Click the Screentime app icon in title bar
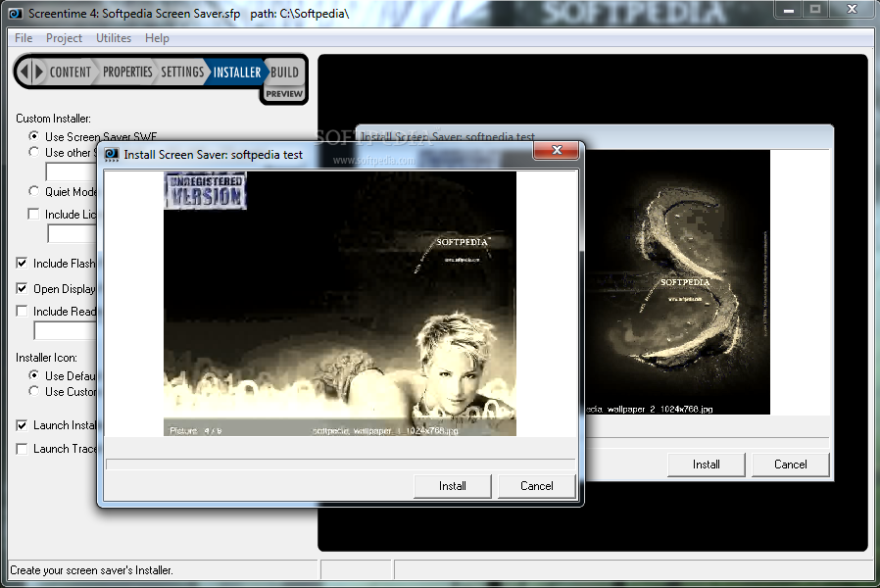This screenshot has height=588, width=880. coord(16,14)
